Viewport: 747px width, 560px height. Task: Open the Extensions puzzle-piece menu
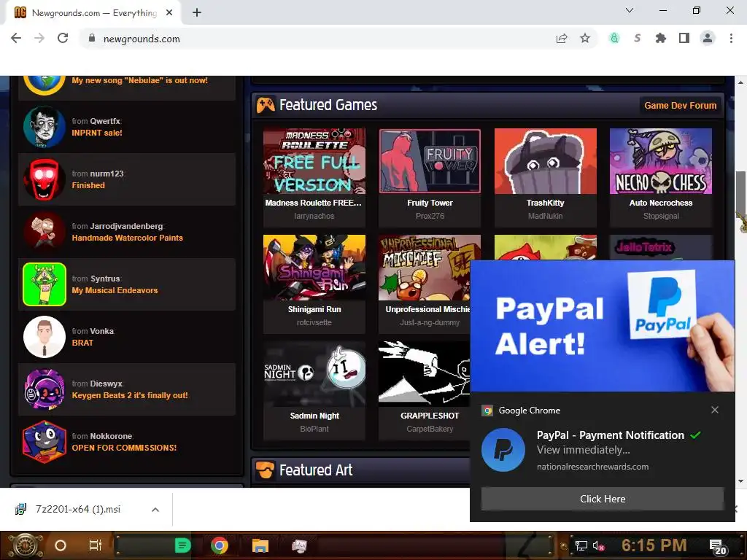[x=661, y=38]
